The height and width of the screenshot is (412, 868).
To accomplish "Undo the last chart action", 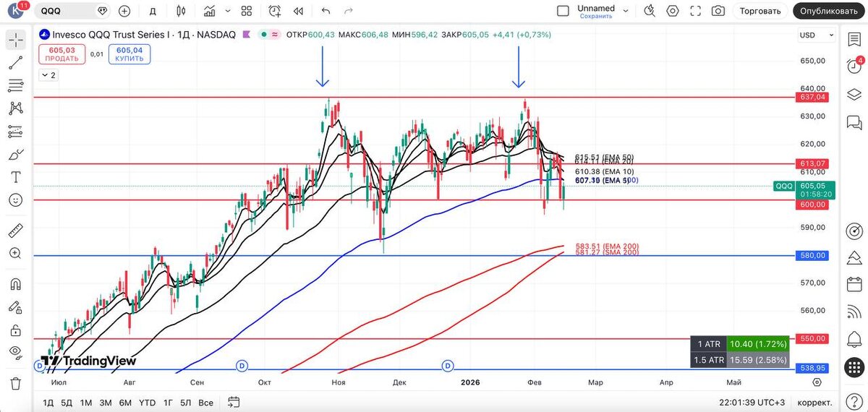I will 325,11.
